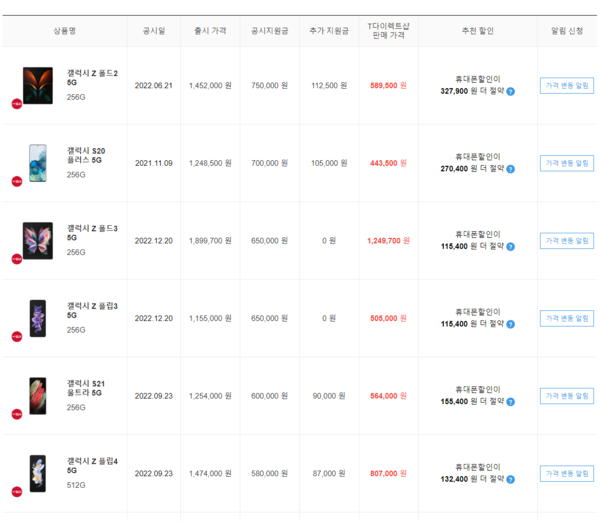Open 갤럭시 Z 폴드3 5G product name
The image size is (600, 521).
coord(92,233)
